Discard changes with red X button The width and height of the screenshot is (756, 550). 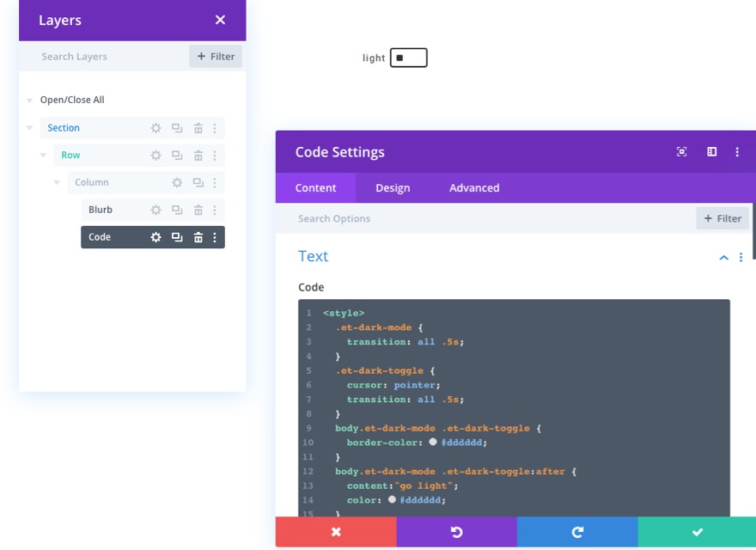pos(336,532)
